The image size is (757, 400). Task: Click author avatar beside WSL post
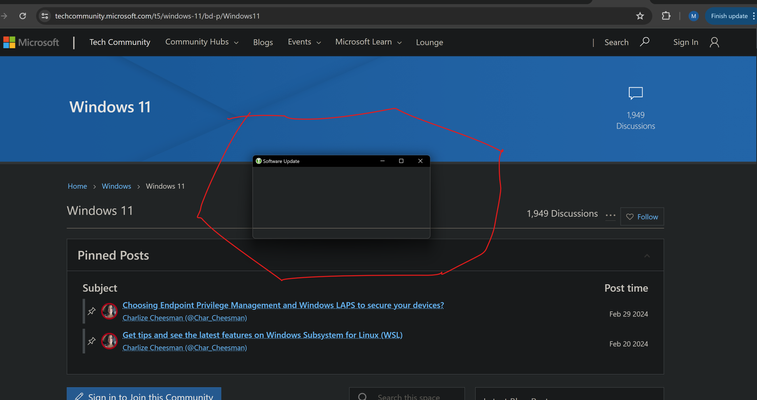pos(110,341)
